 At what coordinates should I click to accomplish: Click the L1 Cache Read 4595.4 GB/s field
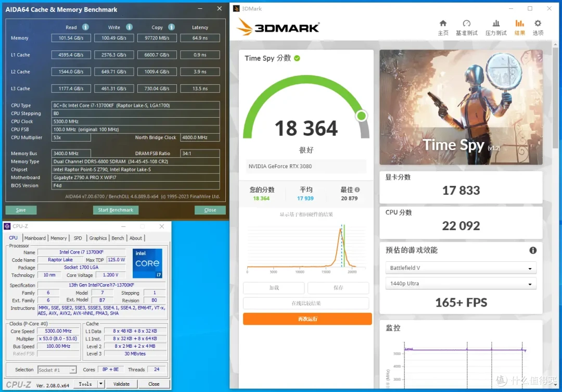tap(71, 55)
